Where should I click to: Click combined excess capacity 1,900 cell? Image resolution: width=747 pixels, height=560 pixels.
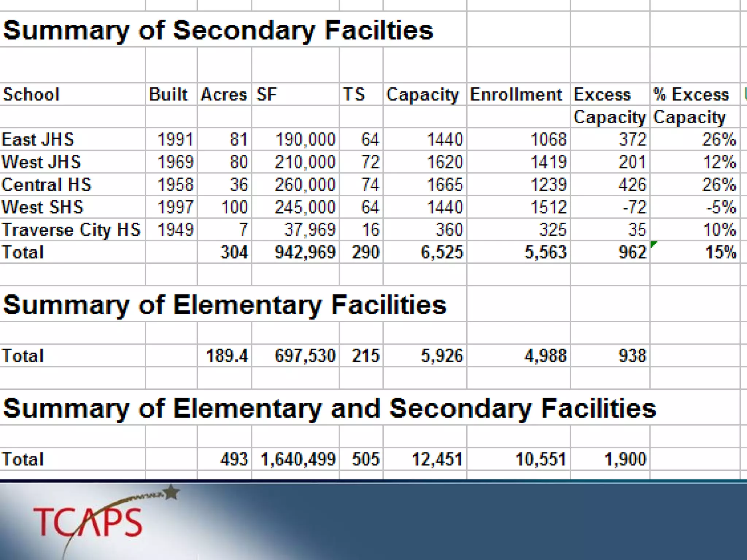(x=625, y=459)
